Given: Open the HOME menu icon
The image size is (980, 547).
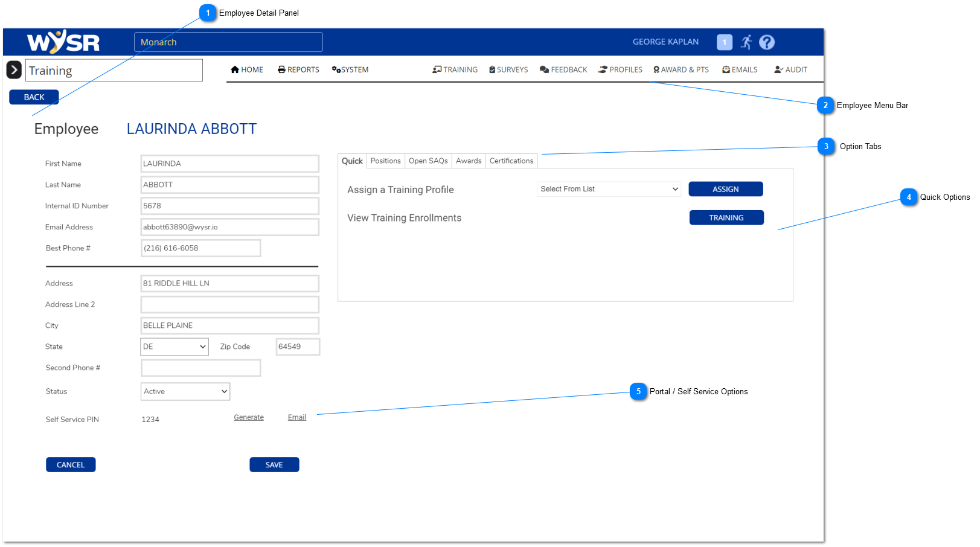Looking at the screenshot, I should [x=235, y=69].
